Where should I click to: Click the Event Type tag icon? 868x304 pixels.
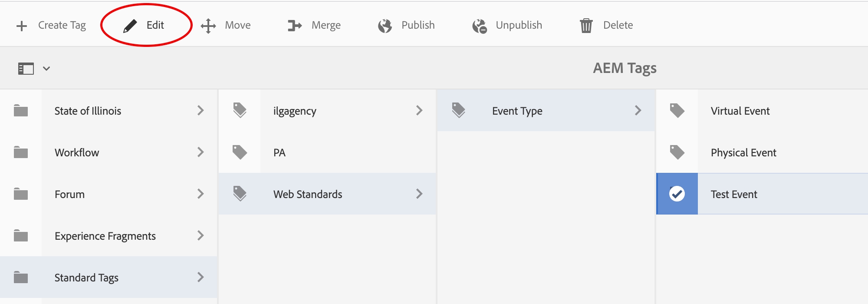(459, 110)
